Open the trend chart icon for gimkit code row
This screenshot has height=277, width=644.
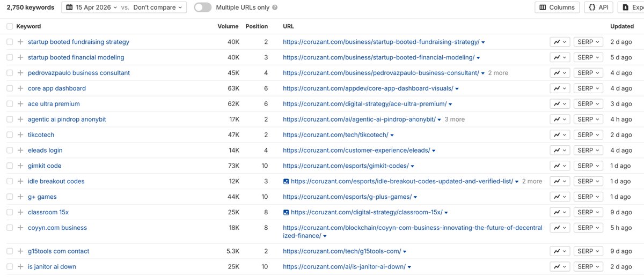[560, 166]
